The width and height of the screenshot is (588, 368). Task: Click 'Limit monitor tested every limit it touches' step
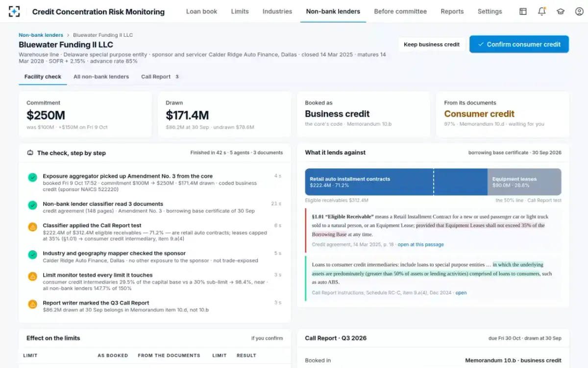[155, 282]
